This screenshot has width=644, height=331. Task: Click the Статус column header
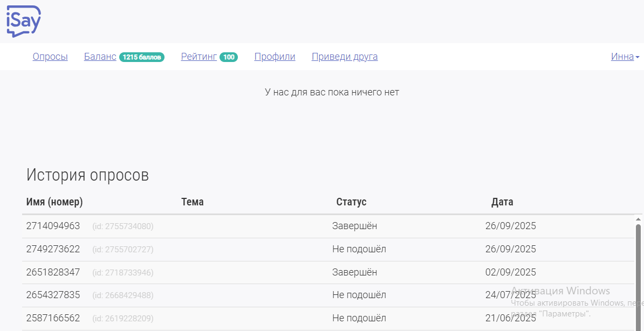click(x=351, y=202)
